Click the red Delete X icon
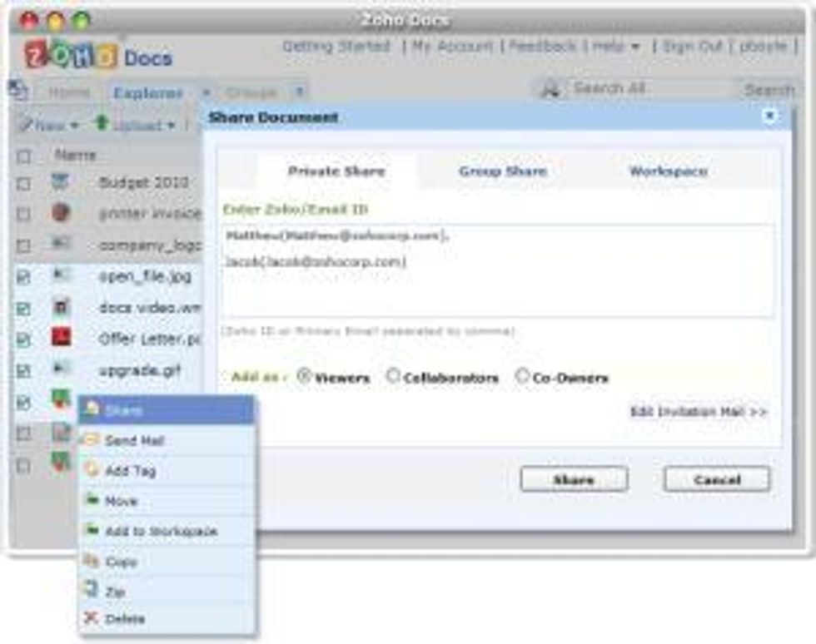This screenshot has height=644, width=816. coord(92,618)
